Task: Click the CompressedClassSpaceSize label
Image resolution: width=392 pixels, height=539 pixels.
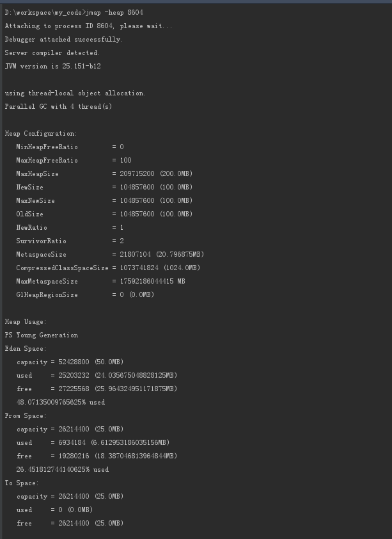Action: pyautogui.click(x=62, y=268)
